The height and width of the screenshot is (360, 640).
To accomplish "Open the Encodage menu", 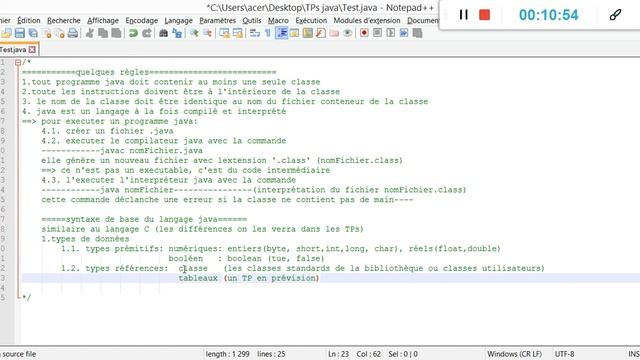I will pyautogui.click(x=142, y=20).
